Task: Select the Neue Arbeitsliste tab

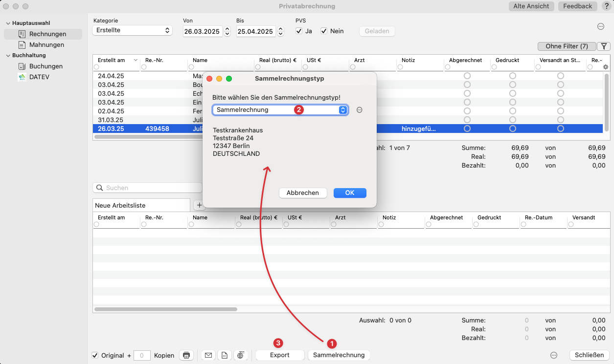Action: pyautogui.click(x=141, y=205)
